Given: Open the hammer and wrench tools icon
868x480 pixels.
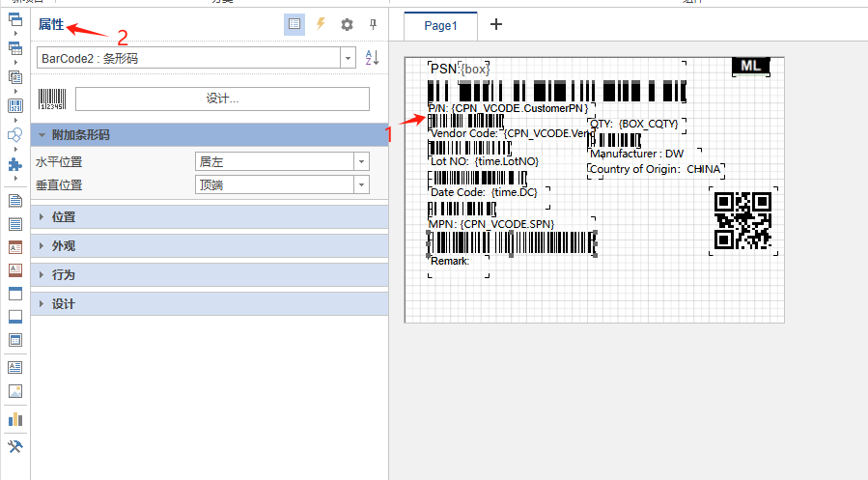Looking at the screenshot, I should 14,446.
